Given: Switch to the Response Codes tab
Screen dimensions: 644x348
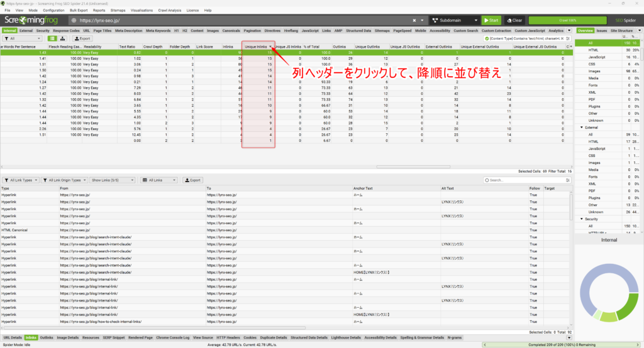Looking at the screenshot, I should pyautogui.click(x=66, y=30).
